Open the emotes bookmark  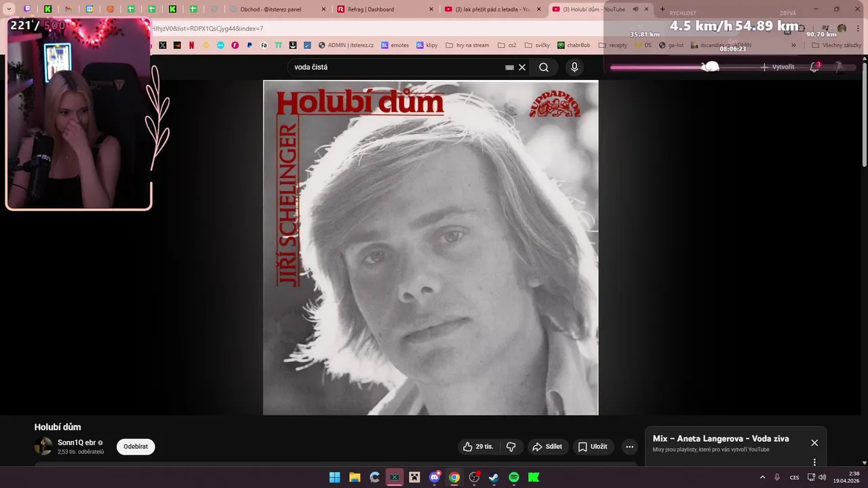point(395,45)
